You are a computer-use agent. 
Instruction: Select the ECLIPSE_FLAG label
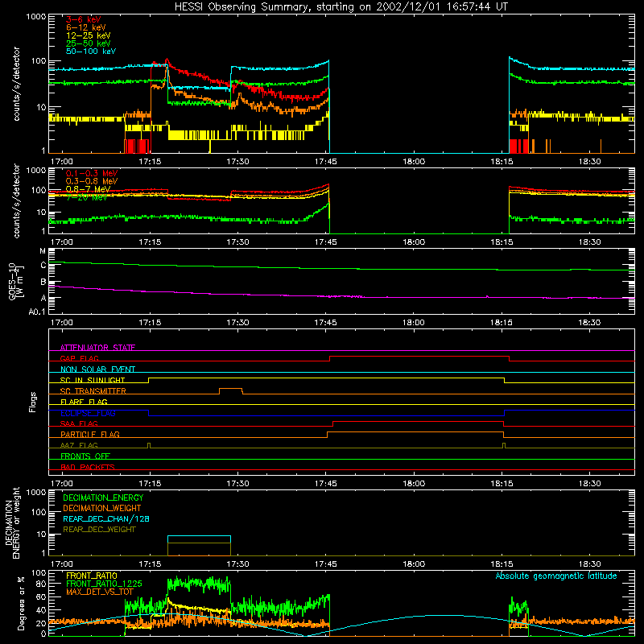[x=88, y=413]
